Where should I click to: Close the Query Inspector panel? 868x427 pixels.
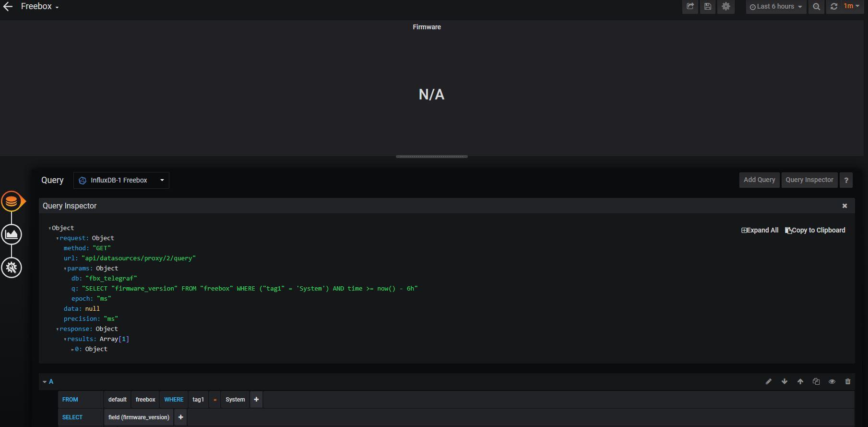pos(844,206)
